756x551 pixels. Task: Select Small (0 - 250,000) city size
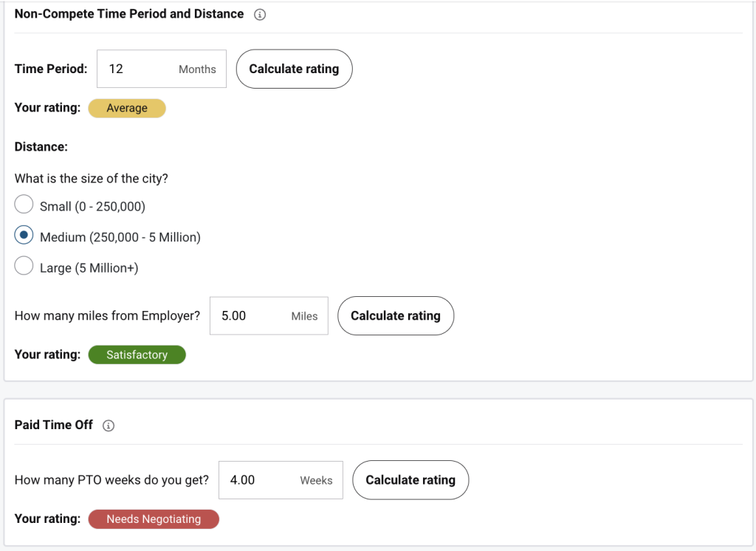pos(24,205)
